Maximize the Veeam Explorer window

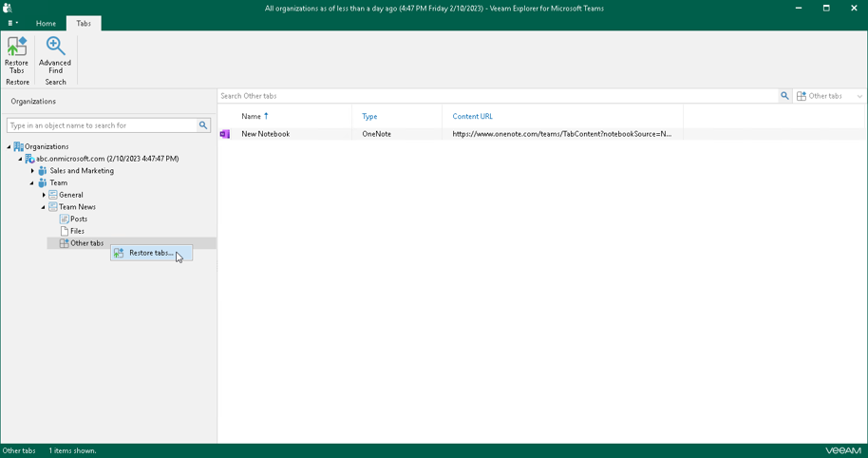point(826,8)
